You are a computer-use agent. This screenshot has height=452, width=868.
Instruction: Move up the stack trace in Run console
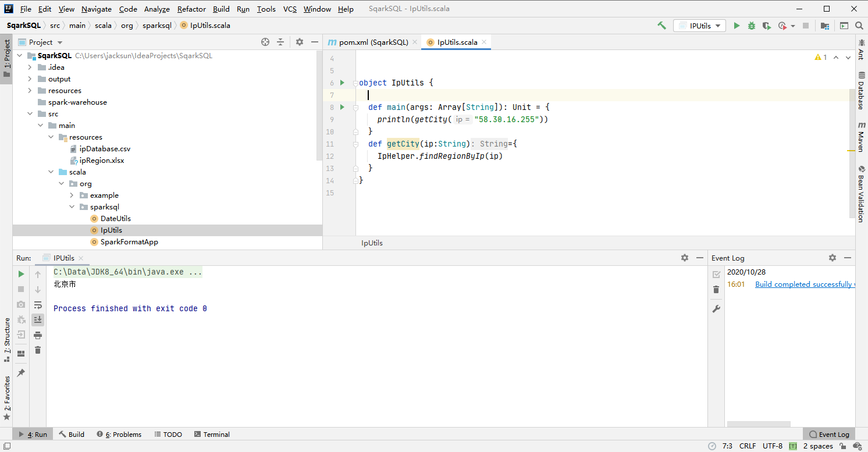click(38, 274)
